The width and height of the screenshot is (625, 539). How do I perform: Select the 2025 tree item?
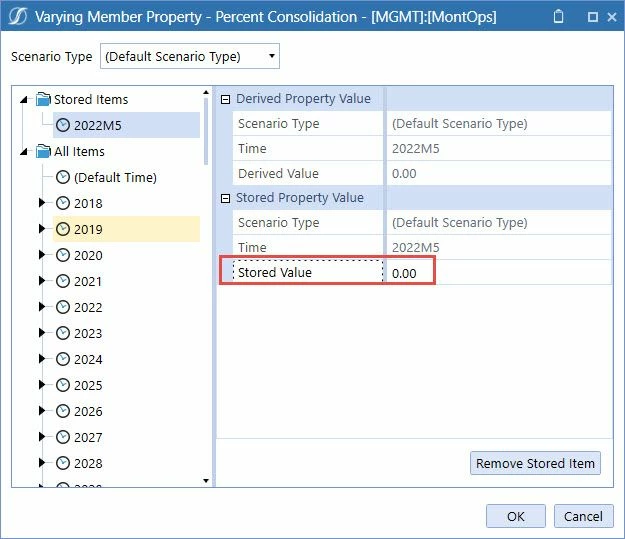point(88,385)
